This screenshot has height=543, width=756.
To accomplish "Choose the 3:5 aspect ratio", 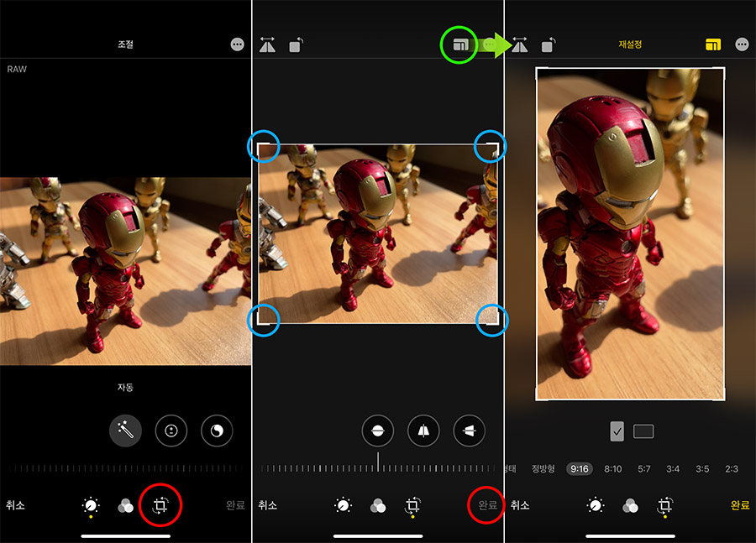I will pyautogui.click(x=702, y=469).
